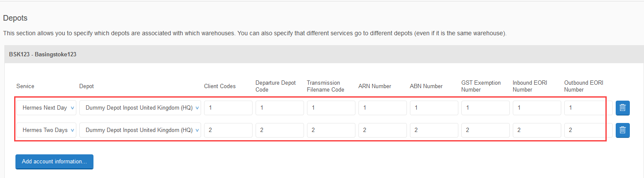
Task: Edit Departure Depot Code in first row
Action: pyautogui.click(x=280, y=108)
